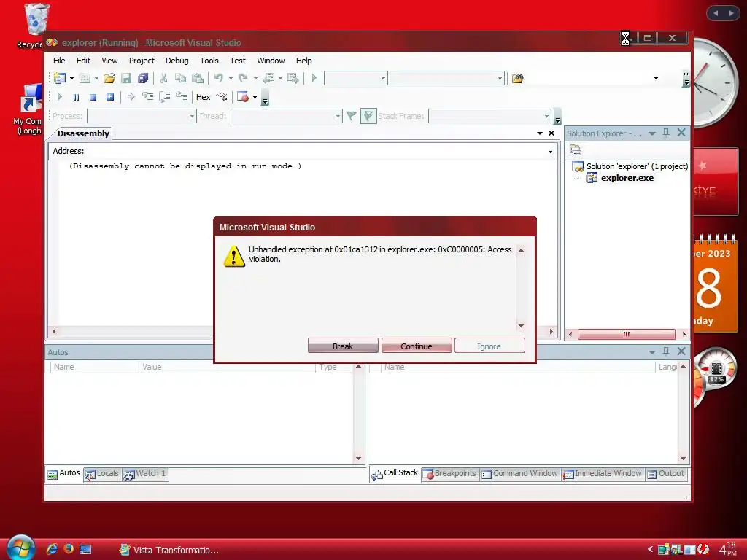
Task: Launch Firefox from quick launch
Action: click(x=68, y=548)
